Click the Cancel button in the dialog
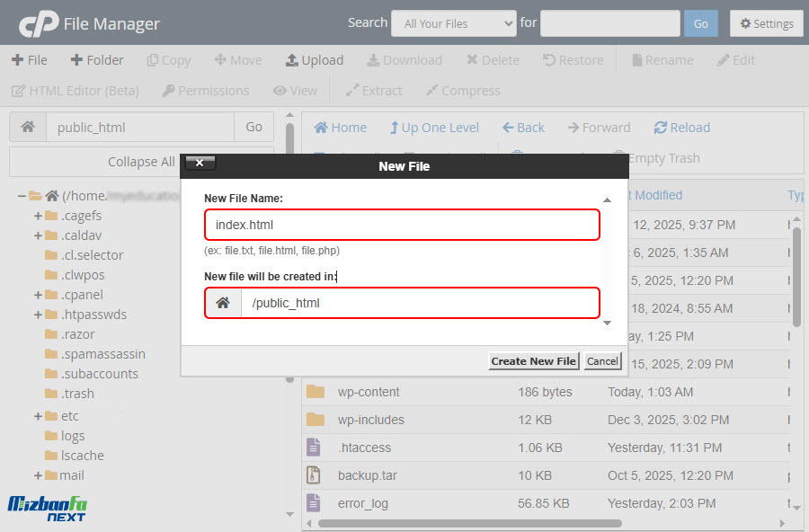This screenshot has width=809, height=532. pyautogui.click(x=601, y=361)
